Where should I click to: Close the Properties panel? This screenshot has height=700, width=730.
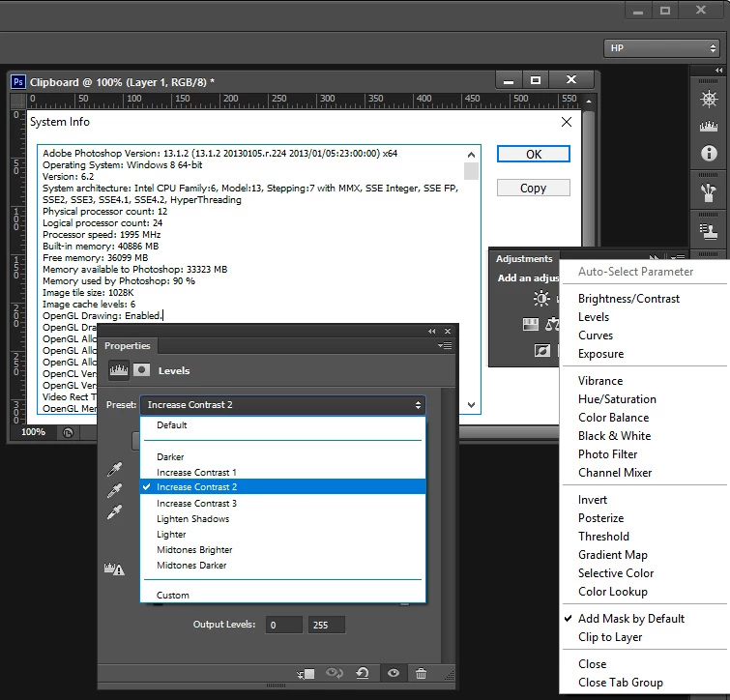click(x=448, y=331)
